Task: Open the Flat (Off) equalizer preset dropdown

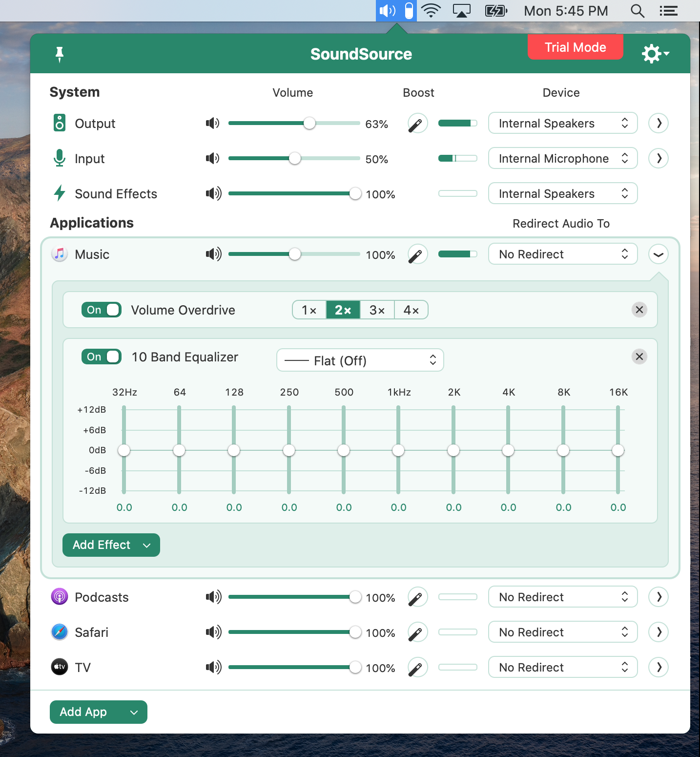Action: coord(360,360)
